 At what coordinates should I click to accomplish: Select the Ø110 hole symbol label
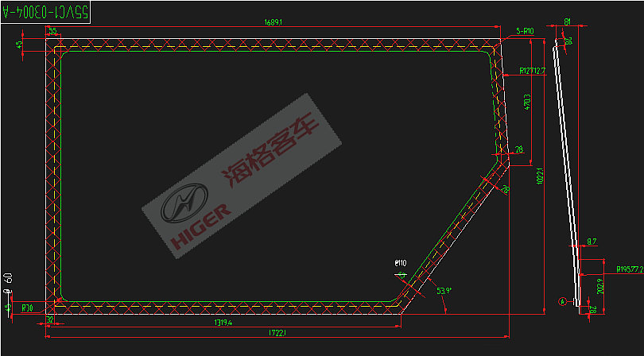[400, 263]
